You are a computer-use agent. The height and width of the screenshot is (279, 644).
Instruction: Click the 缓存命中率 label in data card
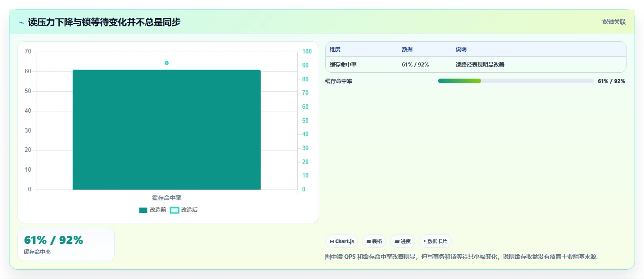pyautogui.click(x=37, y=252)
